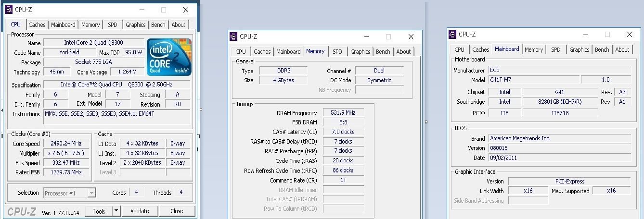Screen dimensions: 644x219
Task: Click the Tools button
Action: pyautogui.click(x=99, y=211)
